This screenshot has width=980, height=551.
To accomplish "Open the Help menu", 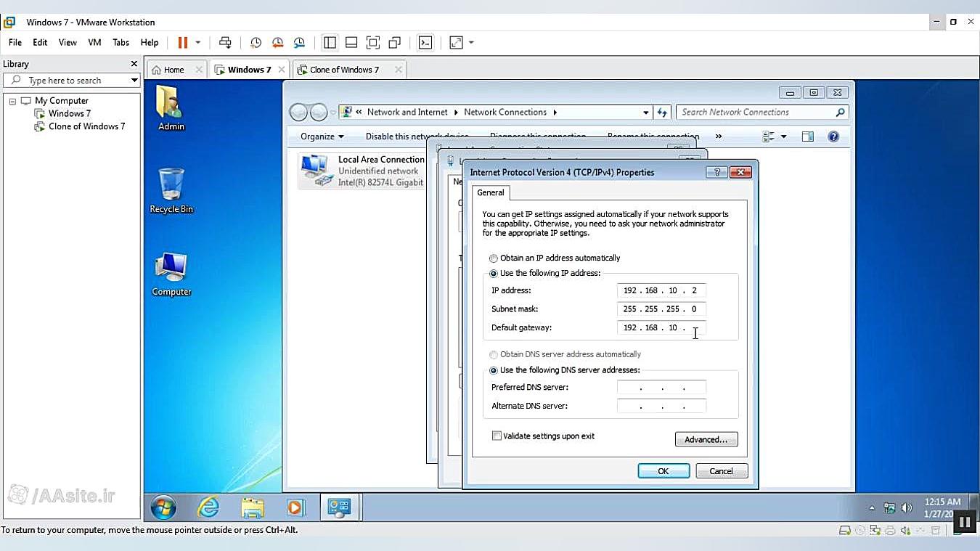I will point(150,43).
